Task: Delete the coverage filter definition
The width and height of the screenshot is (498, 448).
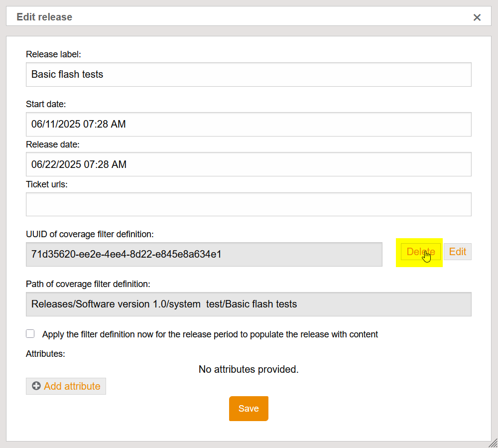Action: (x=420, y=252)
